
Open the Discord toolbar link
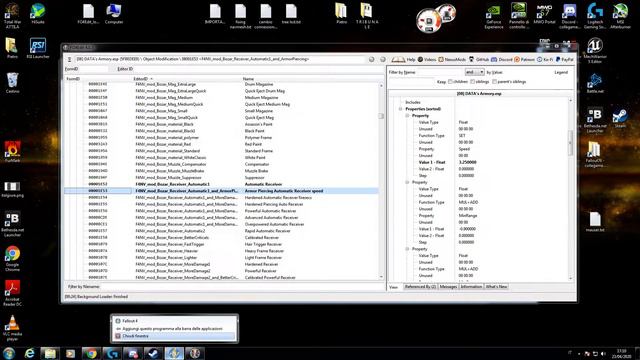(x=502, y=60)
